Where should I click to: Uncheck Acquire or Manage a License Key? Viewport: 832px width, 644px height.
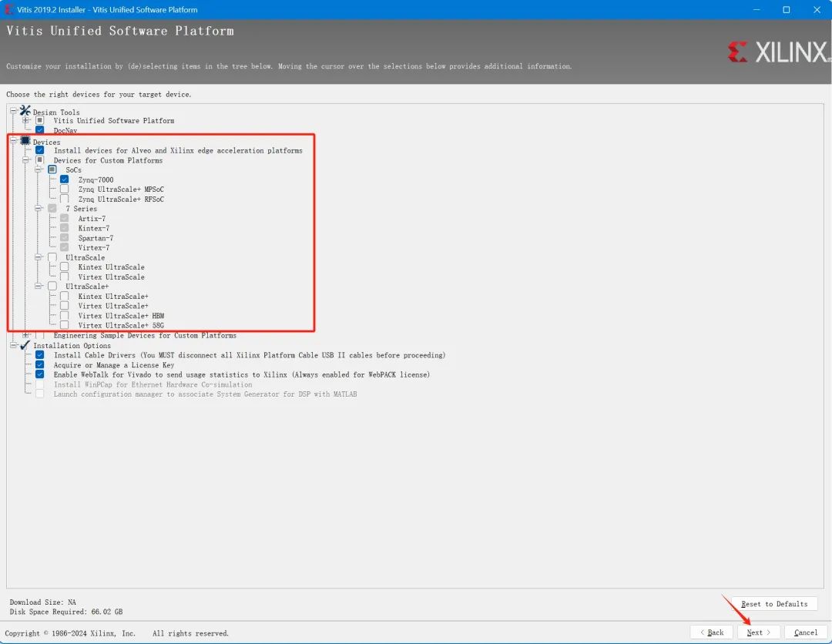pos(40,365)
